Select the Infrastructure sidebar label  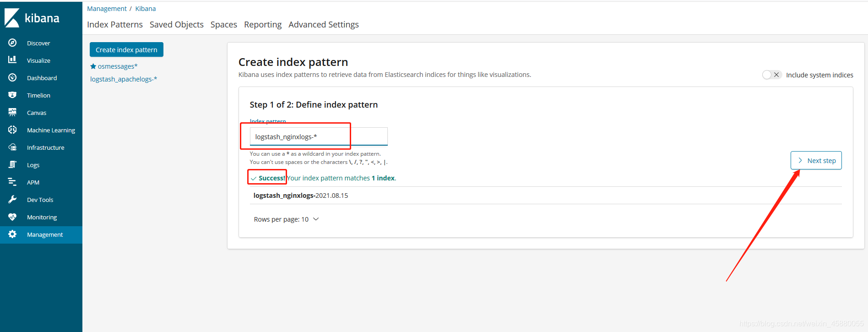click(x=45, y=147)
